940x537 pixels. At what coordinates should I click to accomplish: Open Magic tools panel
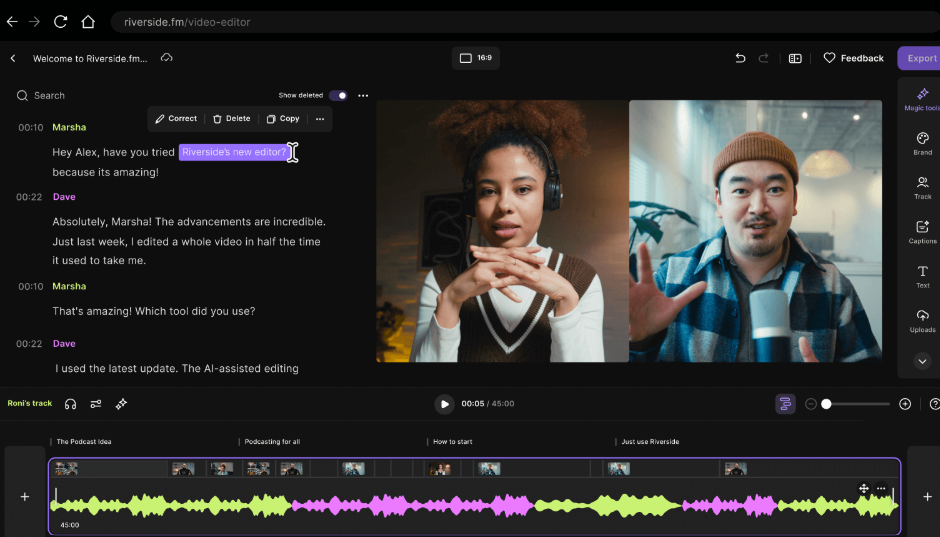point(922,99)
